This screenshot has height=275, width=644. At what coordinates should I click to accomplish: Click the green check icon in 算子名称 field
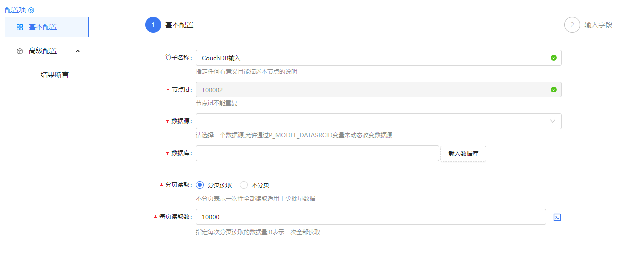tap(553, 58)
